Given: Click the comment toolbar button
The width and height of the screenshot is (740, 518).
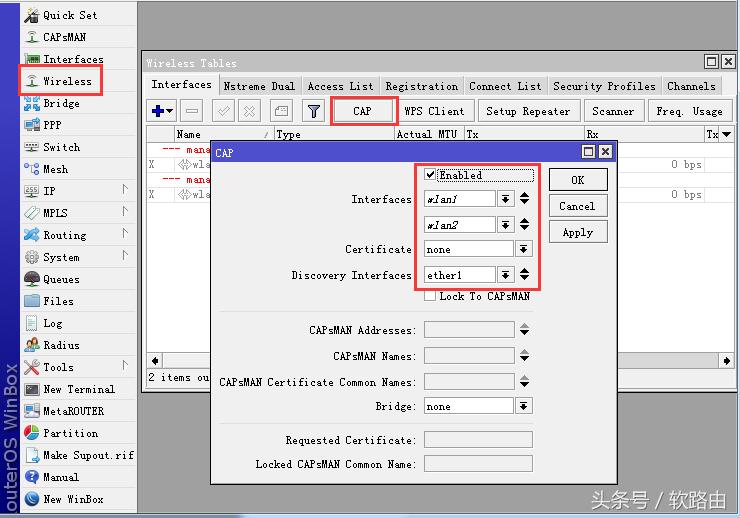Looking at the screenshot, I should (x=281, y=111).
